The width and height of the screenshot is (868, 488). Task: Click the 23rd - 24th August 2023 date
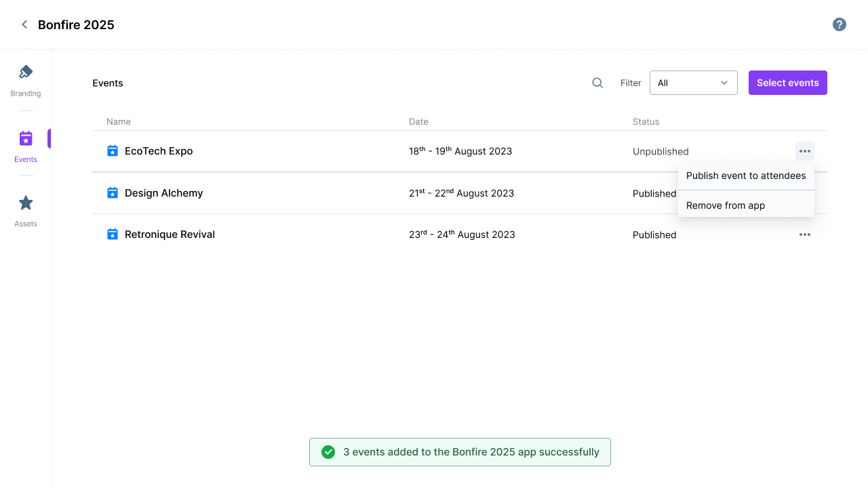coord(462,235)
